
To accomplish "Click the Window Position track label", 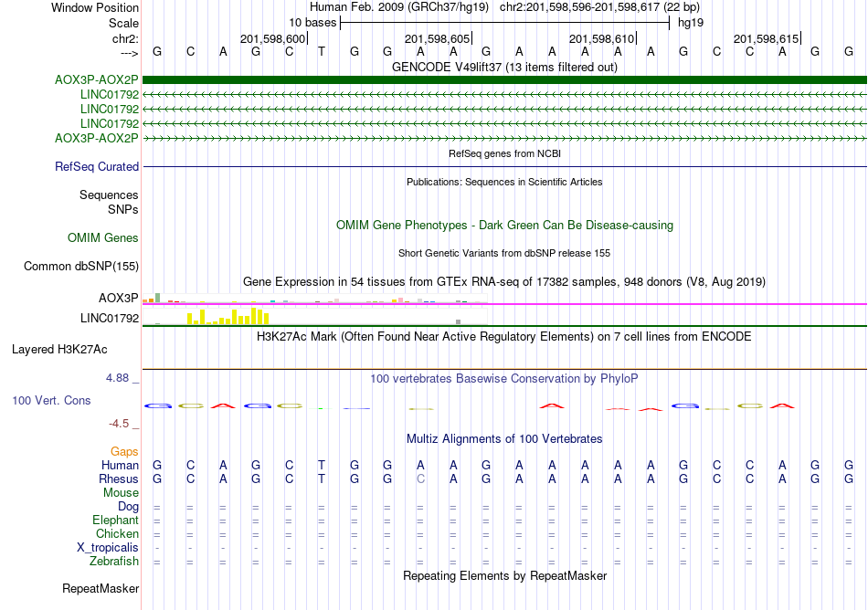I will click(x=95, y=7).
